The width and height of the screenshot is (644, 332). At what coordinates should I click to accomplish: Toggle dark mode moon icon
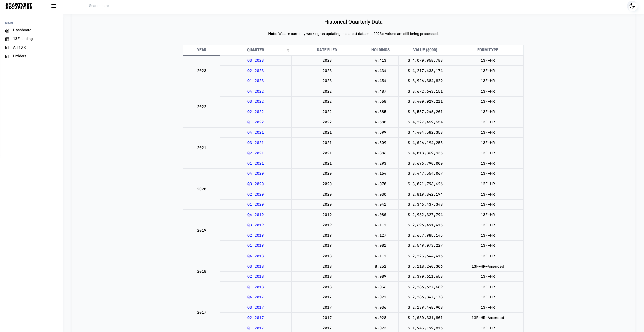point(632,6)
